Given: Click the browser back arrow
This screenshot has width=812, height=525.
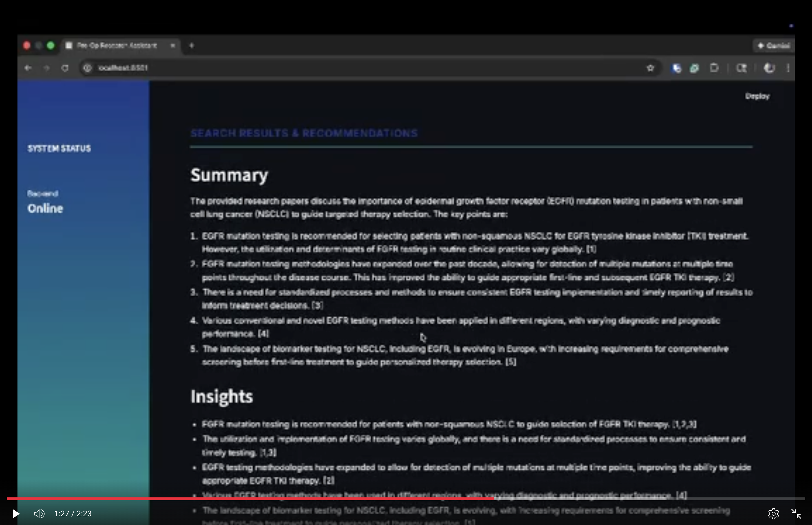Looking at the screenshot, I should [x=28, y=68].
